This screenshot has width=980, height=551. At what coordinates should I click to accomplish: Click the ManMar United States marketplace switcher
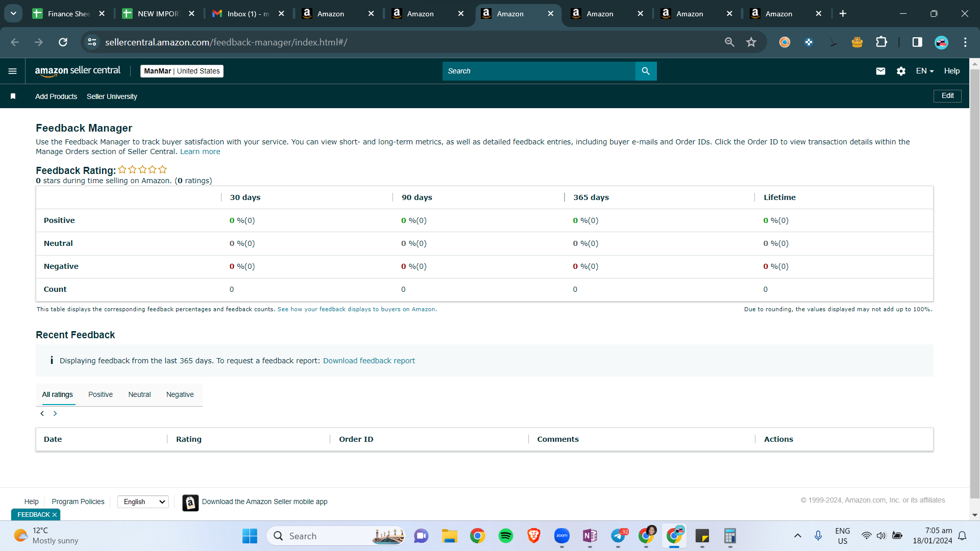click(x=182, y=71)
